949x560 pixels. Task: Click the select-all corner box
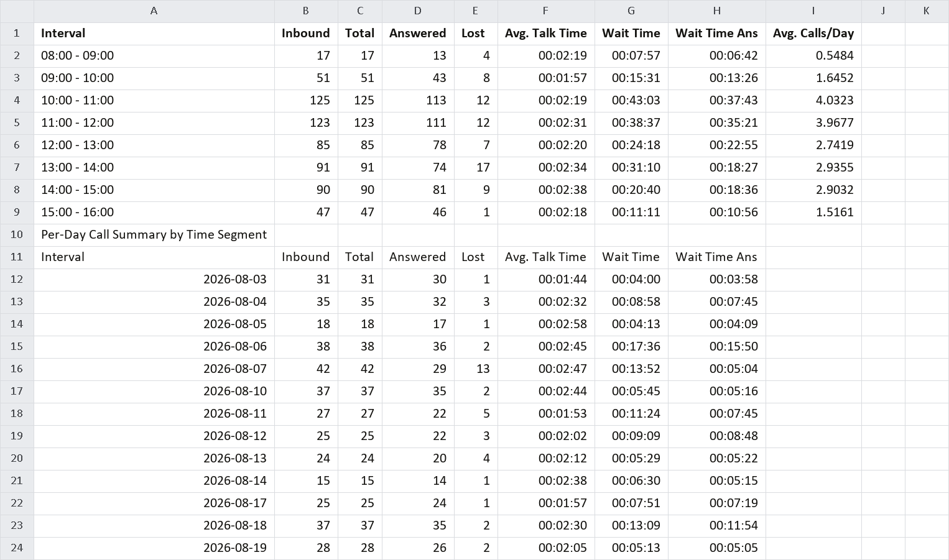click(x=17, y=11)
